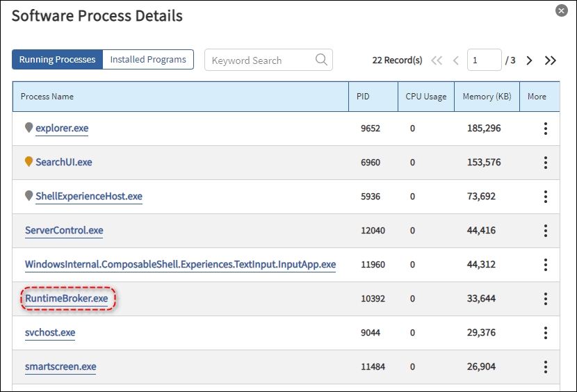Go to the previous page arrow
577x392 pixels.
(456, 60)
